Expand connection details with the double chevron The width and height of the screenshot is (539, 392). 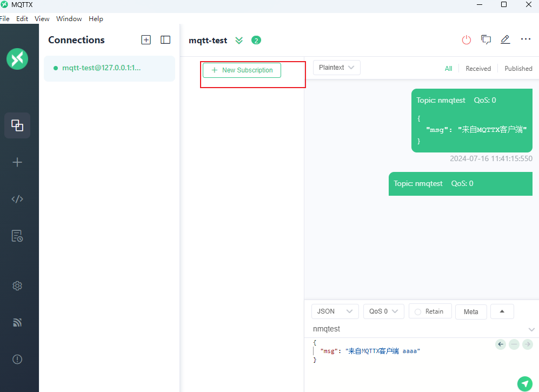coord(239,41)
